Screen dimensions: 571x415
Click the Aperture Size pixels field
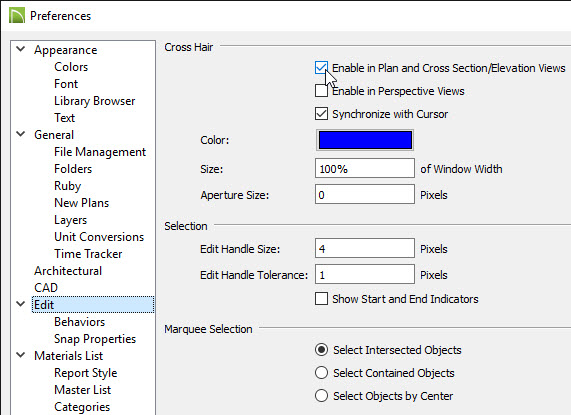[x=365, y=194]
